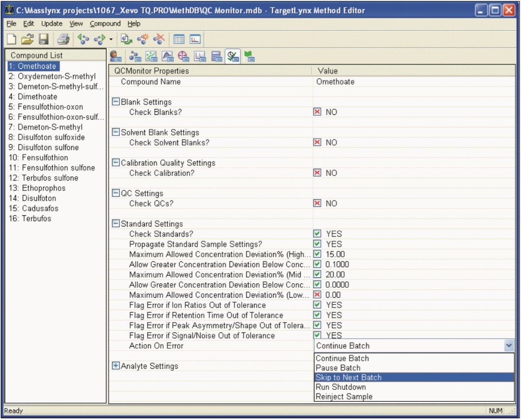522x420 pixels.
Task: Open the Update menu
Action: [52, 24]
